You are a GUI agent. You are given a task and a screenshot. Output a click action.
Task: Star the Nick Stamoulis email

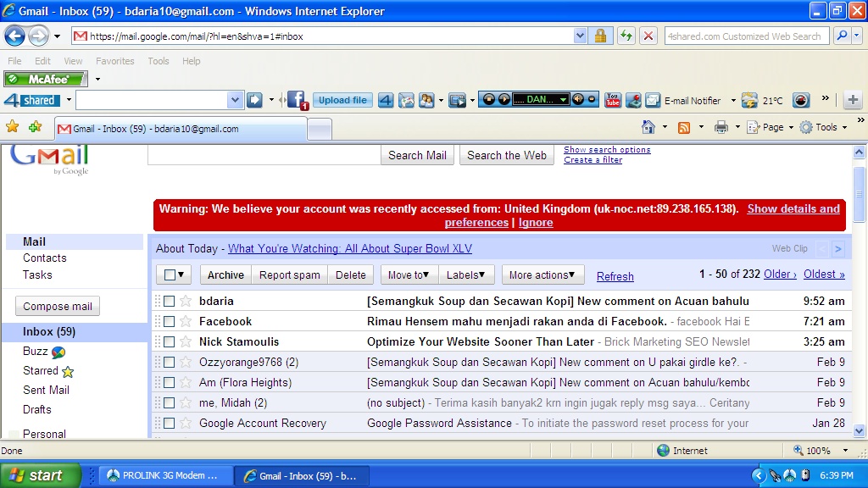186,342
